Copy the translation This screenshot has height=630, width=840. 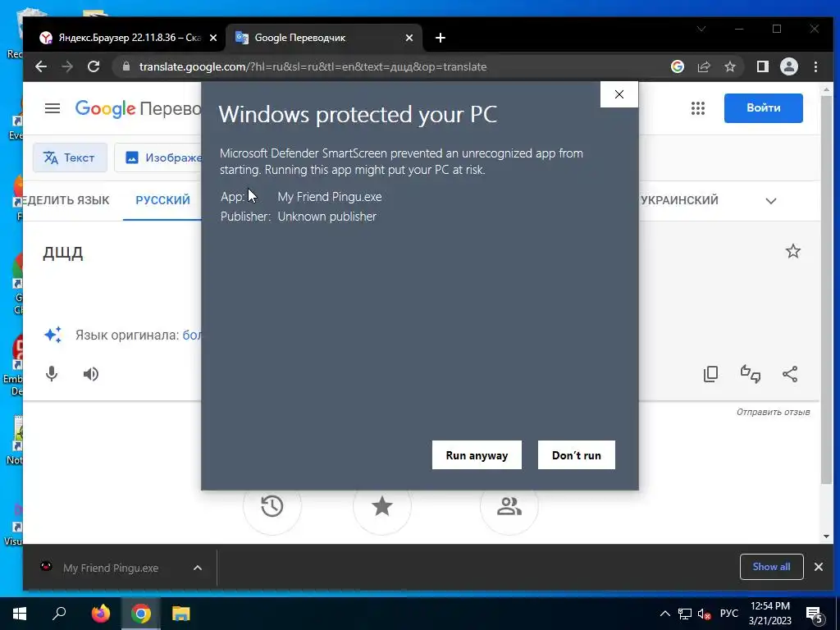click(711, 373)
